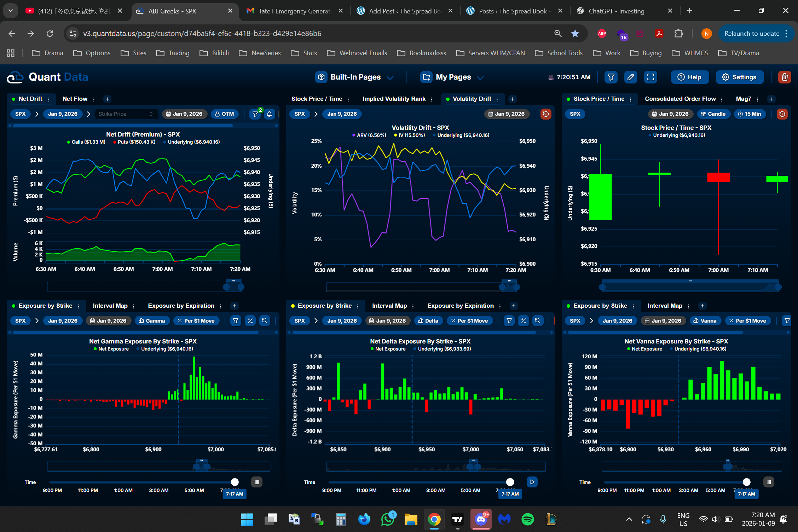Expand the Built-In Pages dropdown
Screen dimensions: 798x532
click(355, 77)
